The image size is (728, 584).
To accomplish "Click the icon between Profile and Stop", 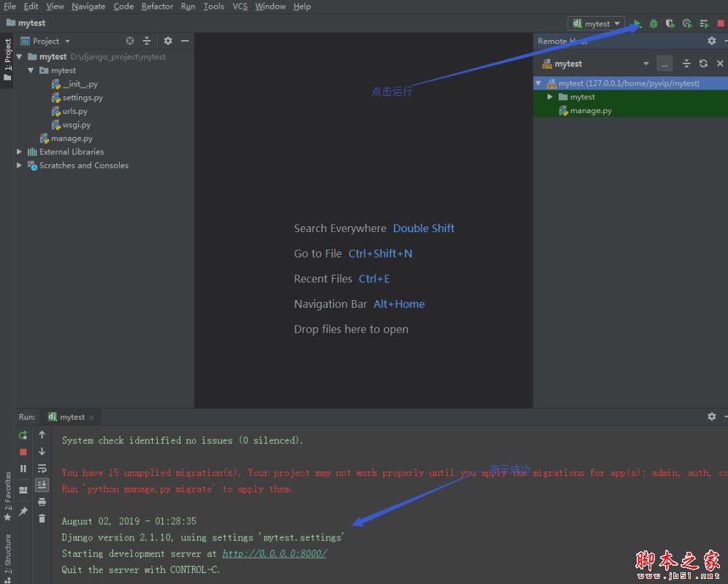I will tap(704, 23).
